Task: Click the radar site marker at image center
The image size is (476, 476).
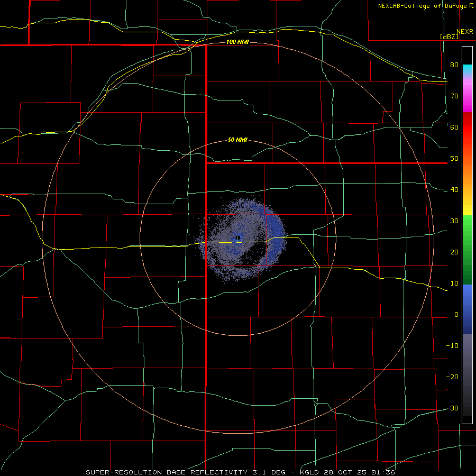Action: point(239,237)
